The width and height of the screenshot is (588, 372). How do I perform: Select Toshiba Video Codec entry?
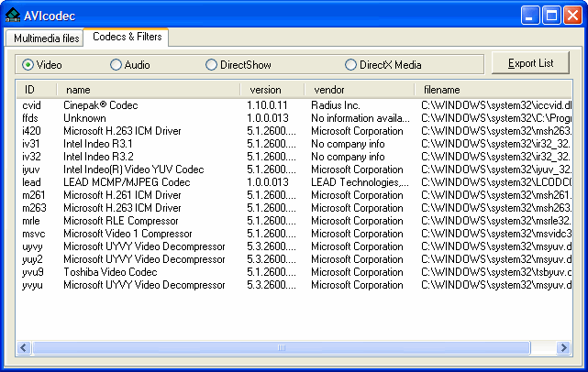(110, 272)
